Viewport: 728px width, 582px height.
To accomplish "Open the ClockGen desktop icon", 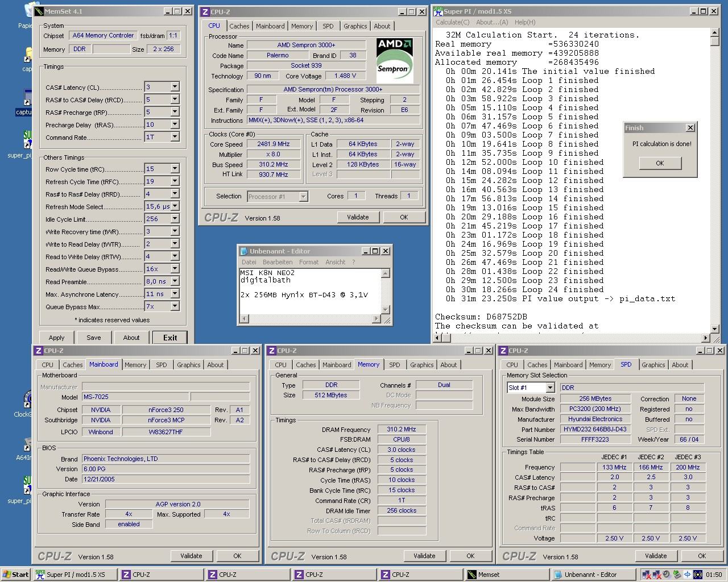I will (x=26, y=400).
